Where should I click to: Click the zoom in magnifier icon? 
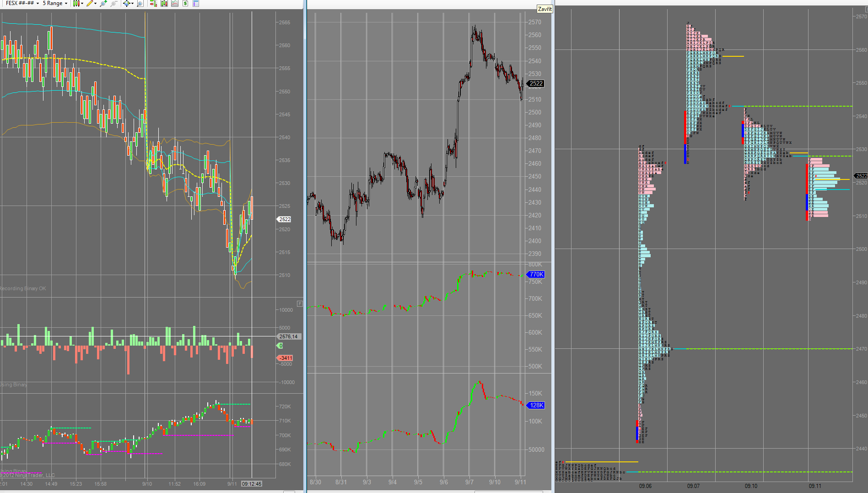tap(103, 3)
